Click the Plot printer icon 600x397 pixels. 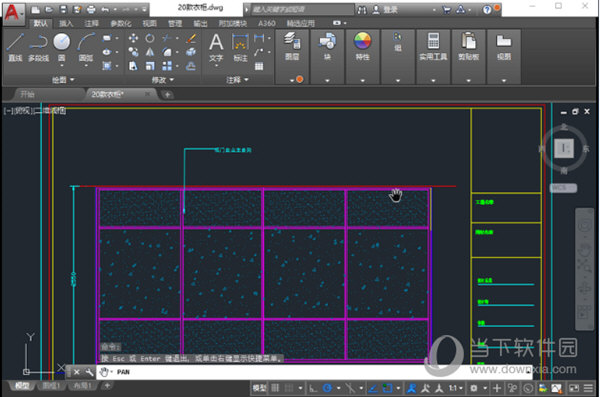coord(91,9)
